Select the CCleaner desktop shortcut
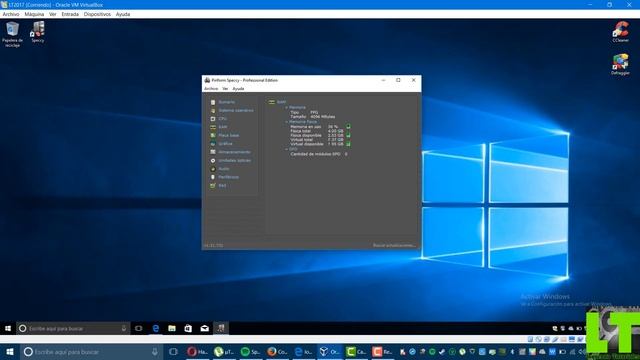The width and height of the screenshot is (640, 360). coord(620,32)
